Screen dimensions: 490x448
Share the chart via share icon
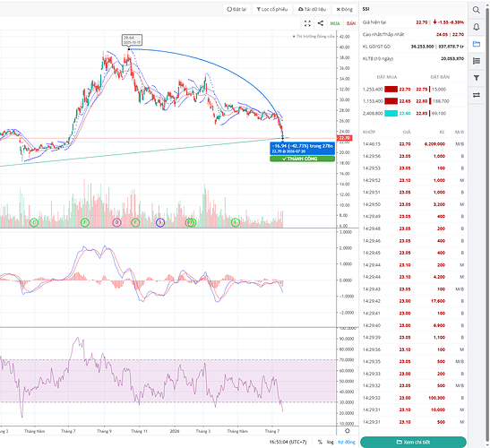(321, 23)
